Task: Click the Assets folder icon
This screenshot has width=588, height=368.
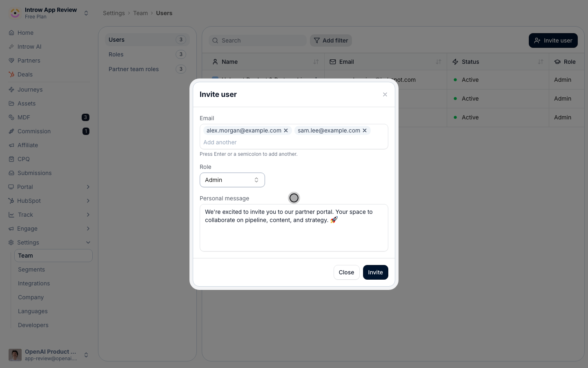Action: pos(11,103)
